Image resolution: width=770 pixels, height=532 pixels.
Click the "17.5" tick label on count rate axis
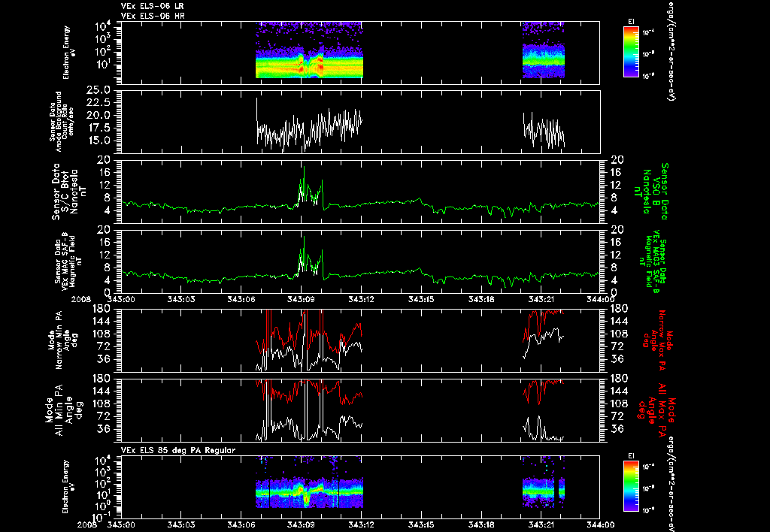pyautogui.click(x=99, y=128)
